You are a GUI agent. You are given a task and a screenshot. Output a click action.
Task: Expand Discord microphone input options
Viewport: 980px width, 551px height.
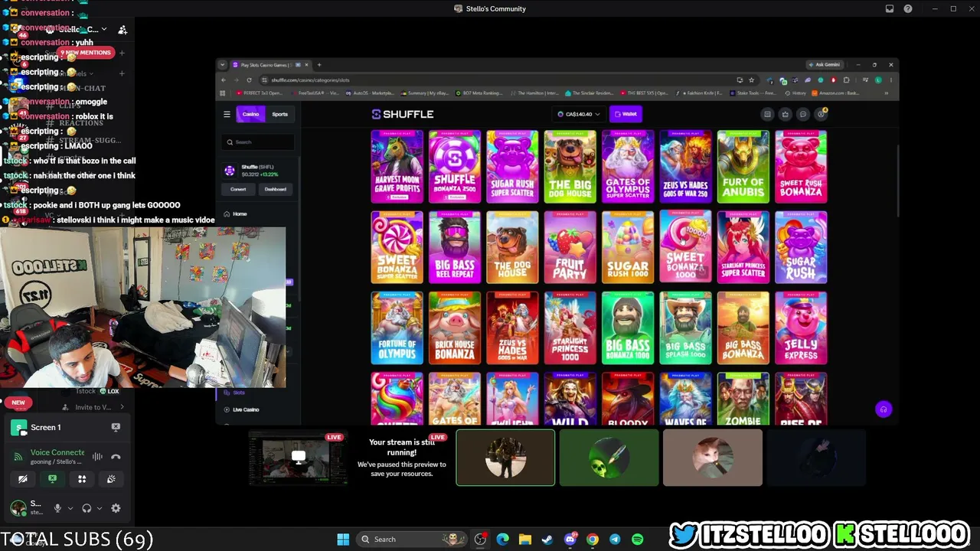(70, 508)
